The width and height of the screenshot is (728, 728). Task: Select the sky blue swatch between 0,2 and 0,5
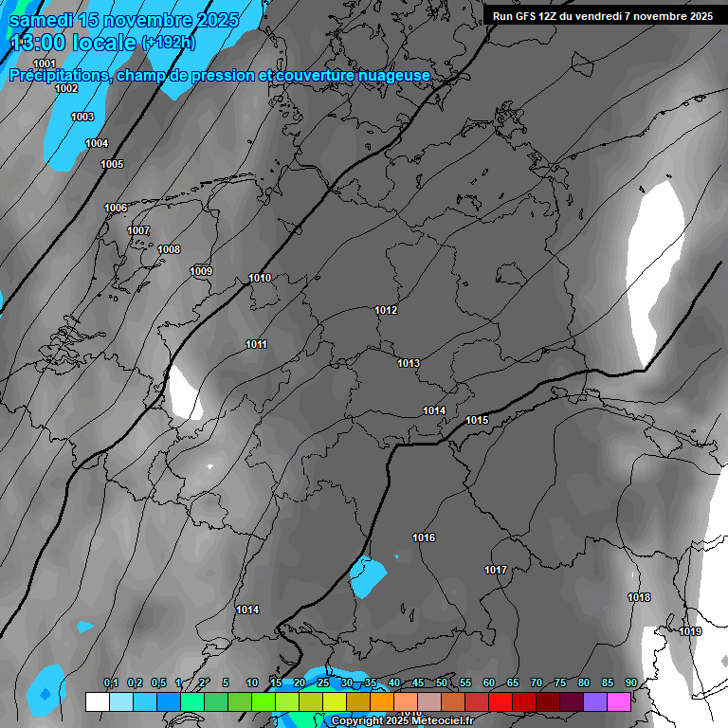pyautogui.click(x=145, y=701)
